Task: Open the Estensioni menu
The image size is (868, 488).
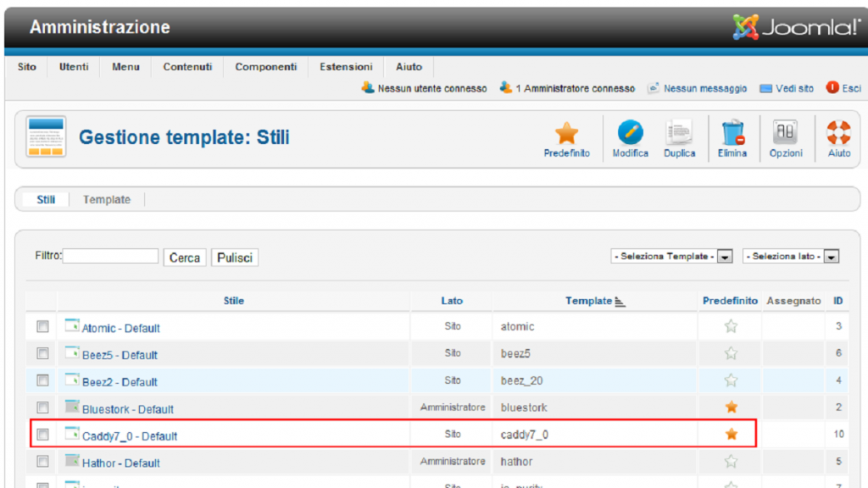Action: coord(346,67)
